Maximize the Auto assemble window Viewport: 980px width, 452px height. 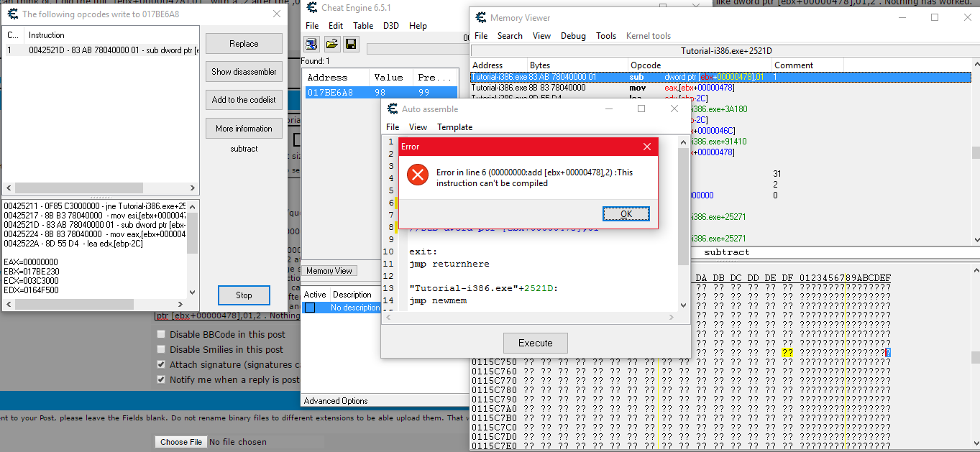coord(641,109)
